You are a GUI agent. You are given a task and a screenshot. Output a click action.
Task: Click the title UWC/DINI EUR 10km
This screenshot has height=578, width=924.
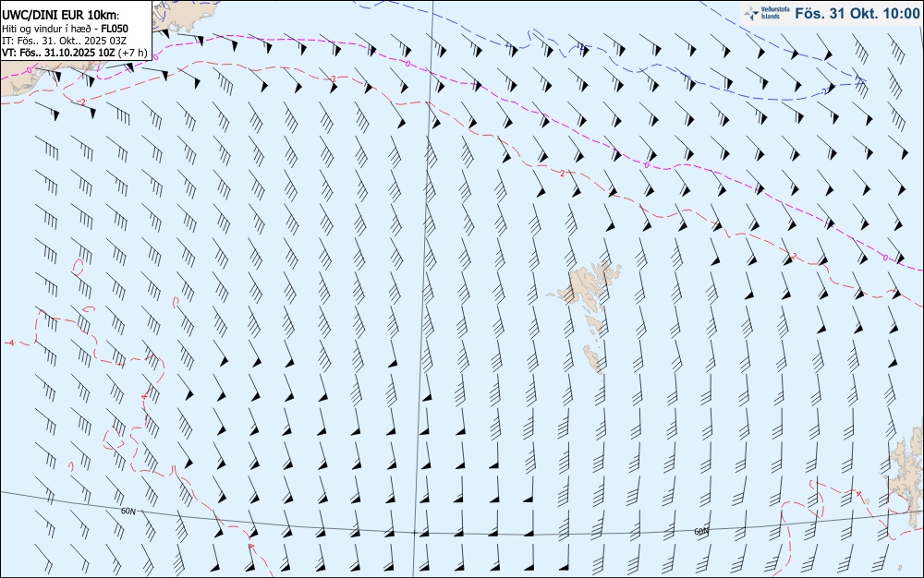59,16
